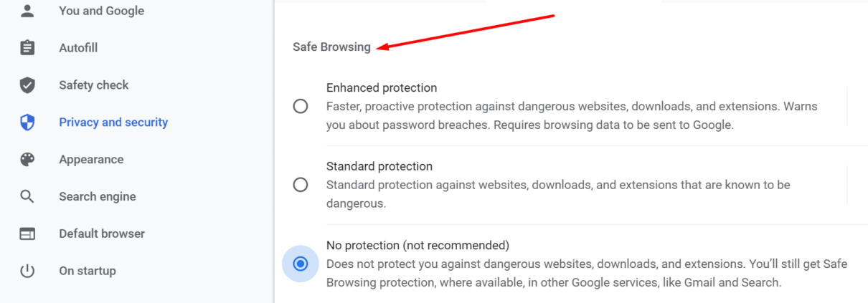The width and height of the screenshot is (868, 303).
Task: Open the You and Google settings section
Action: tap(101, 11)
